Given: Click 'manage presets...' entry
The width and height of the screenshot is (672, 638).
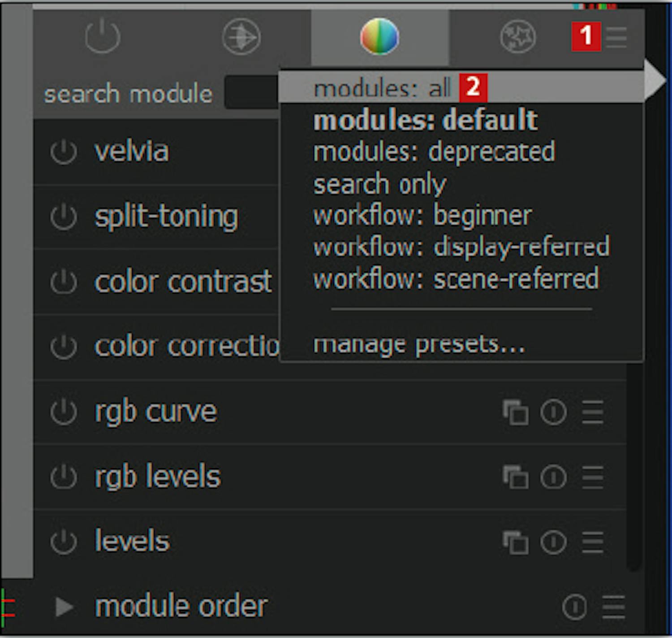Looking at the screenshot, I should pos(418,344).
